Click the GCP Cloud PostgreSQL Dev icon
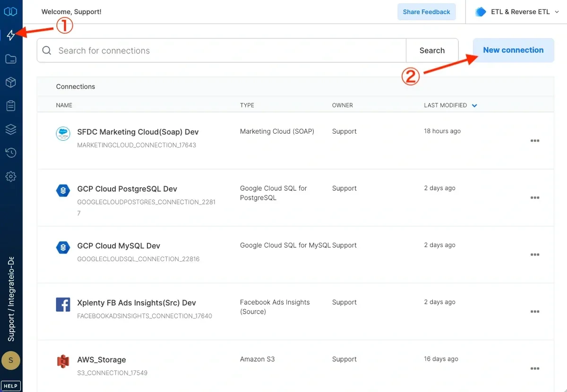 point(63,191)
